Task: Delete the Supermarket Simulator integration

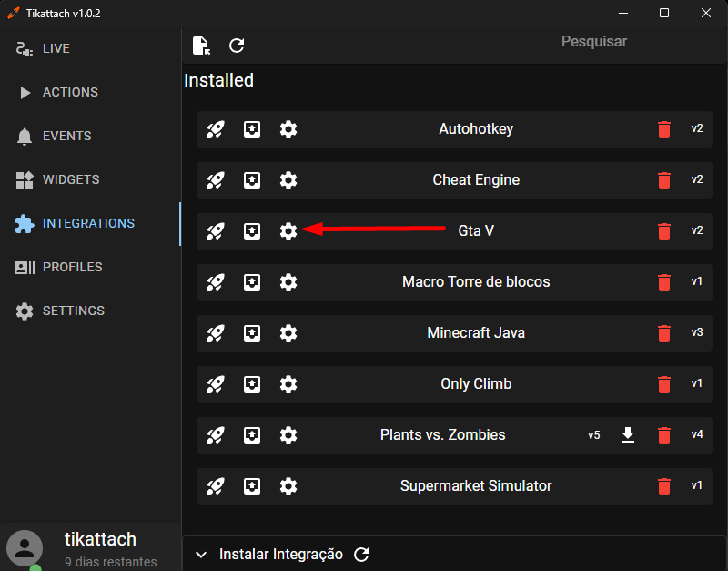Action: tap(664, 487)
